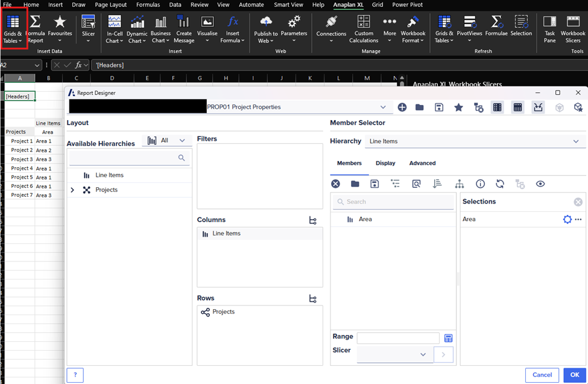Click the info icon in Member Selector toolbar
This screenshot has width=588, height=384.
coord(480,184)
